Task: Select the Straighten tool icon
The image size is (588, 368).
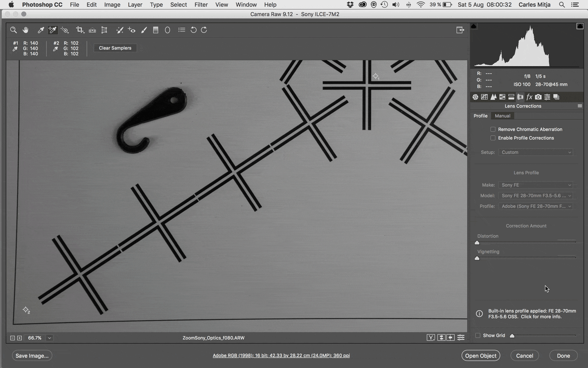Action: point(92,30)
